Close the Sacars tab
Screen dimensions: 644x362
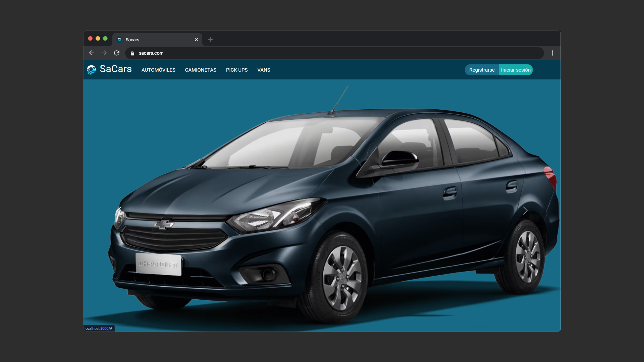(x=196, y=40)
